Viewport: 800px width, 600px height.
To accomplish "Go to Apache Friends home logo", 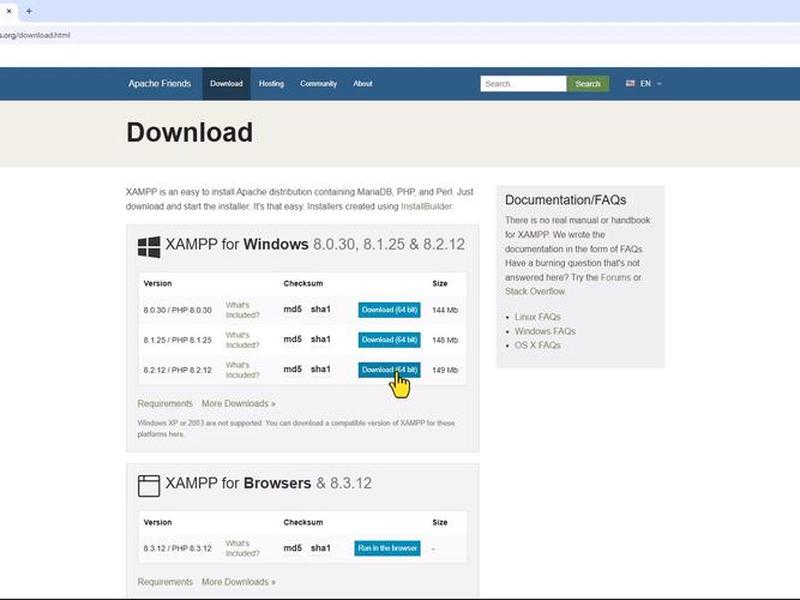I will (x=160, y=84).
